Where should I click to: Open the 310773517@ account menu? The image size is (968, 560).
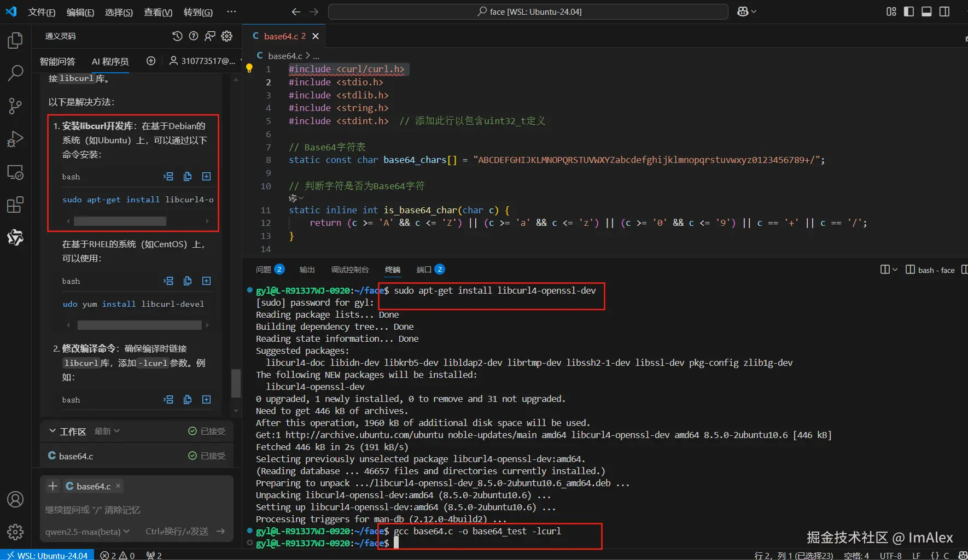[x=202, y=61]
